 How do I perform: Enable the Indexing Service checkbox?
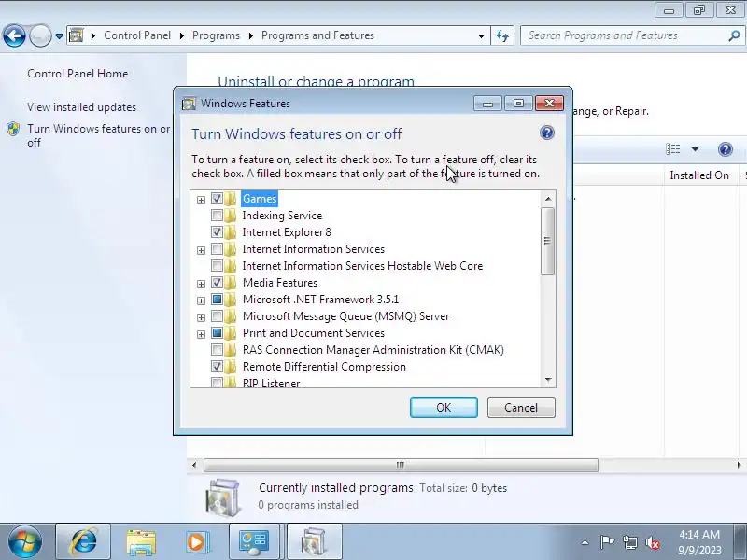coord(217,216)
